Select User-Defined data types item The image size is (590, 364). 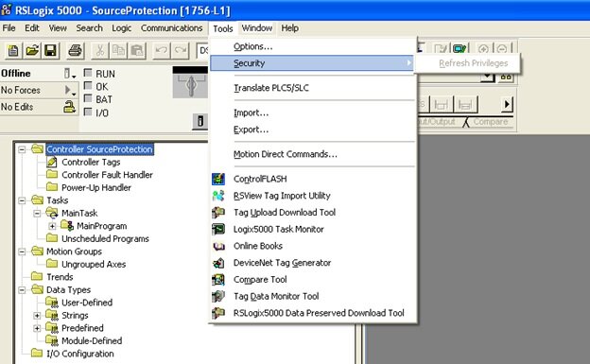(x=87, y=303)
